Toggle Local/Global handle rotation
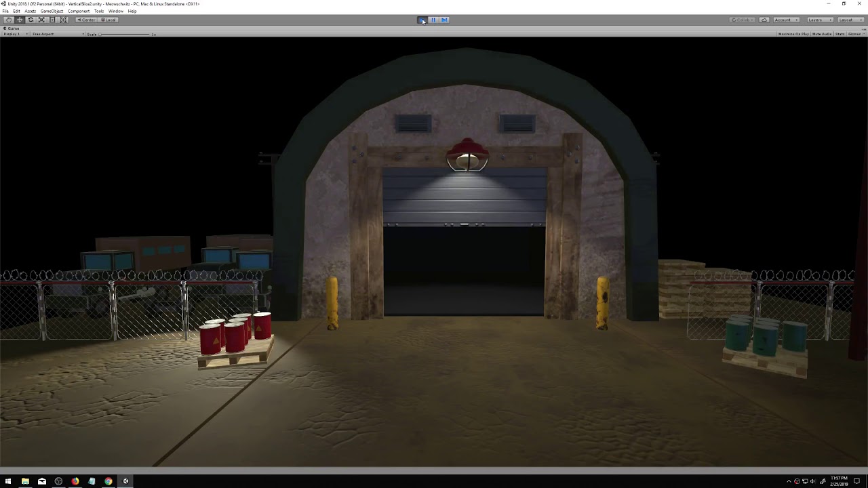 [108, 20]
